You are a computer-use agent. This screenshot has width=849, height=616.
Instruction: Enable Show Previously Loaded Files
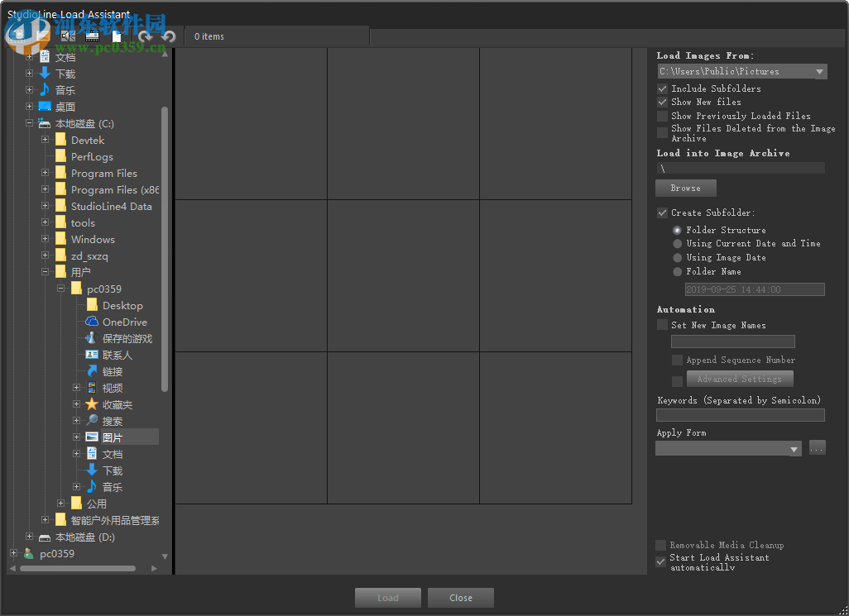tap(662, 116)
